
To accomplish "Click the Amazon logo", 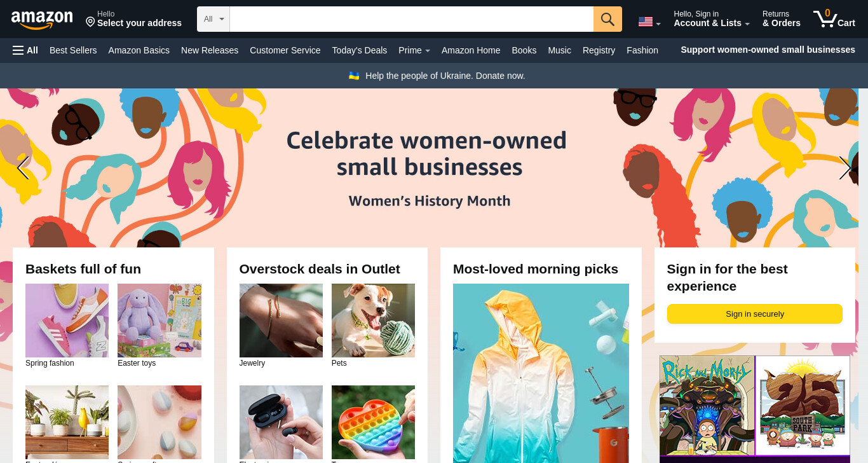I will click(x=42, y=20).
